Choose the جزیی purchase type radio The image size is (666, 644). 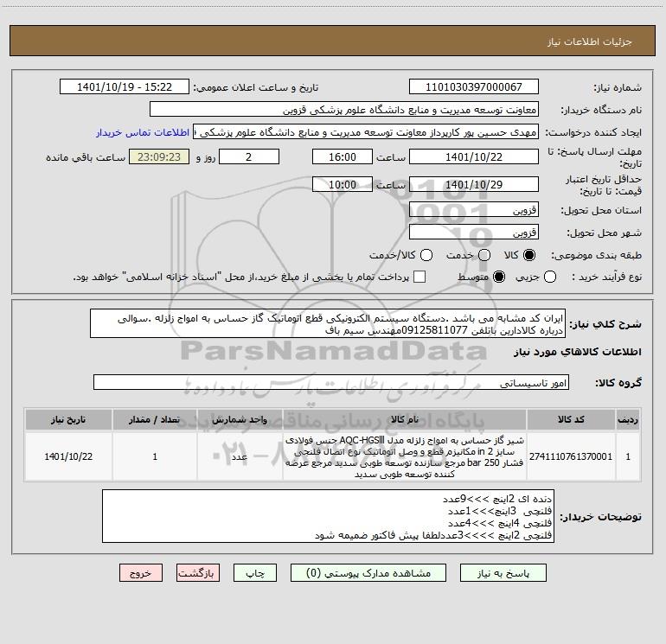pyautogui.click(x=550, y=277)
